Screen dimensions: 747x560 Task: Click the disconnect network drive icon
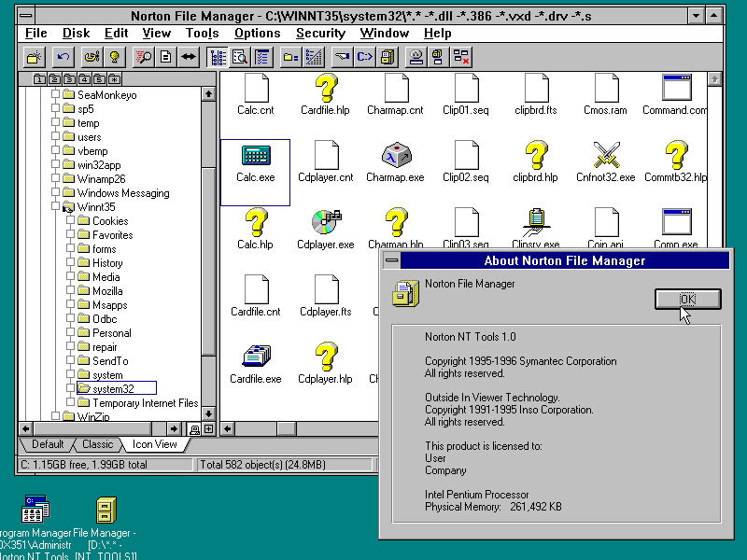tap(461, 57)
